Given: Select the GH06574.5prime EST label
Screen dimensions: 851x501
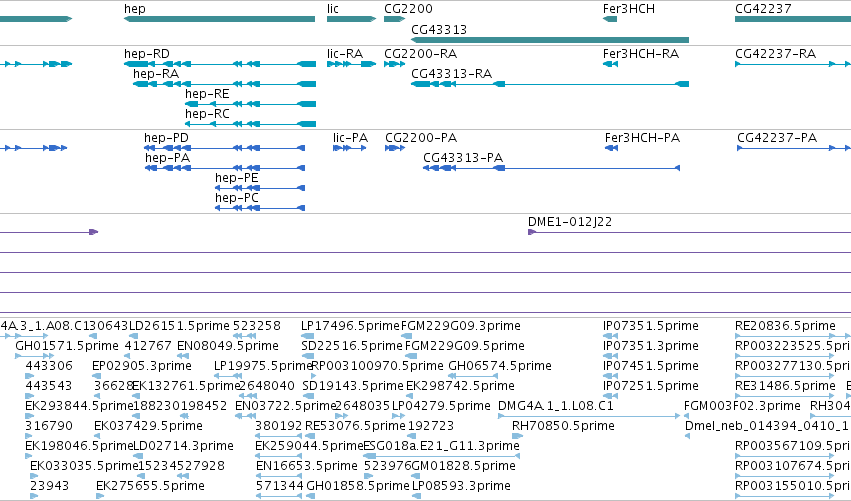Looking at the screenshot, I should [x=500, y=366].
